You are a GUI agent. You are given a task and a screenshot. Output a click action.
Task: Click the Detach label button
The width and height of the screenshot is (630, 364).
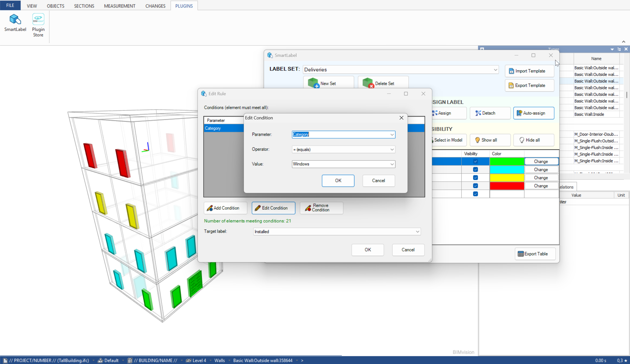[490, 113]
